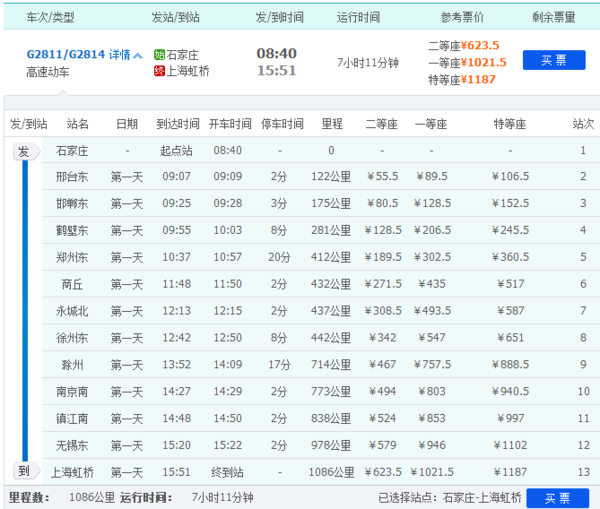Click the 车次/类型 column header
Viewport: 600px width, 509px height.
(x=50, y=17)
